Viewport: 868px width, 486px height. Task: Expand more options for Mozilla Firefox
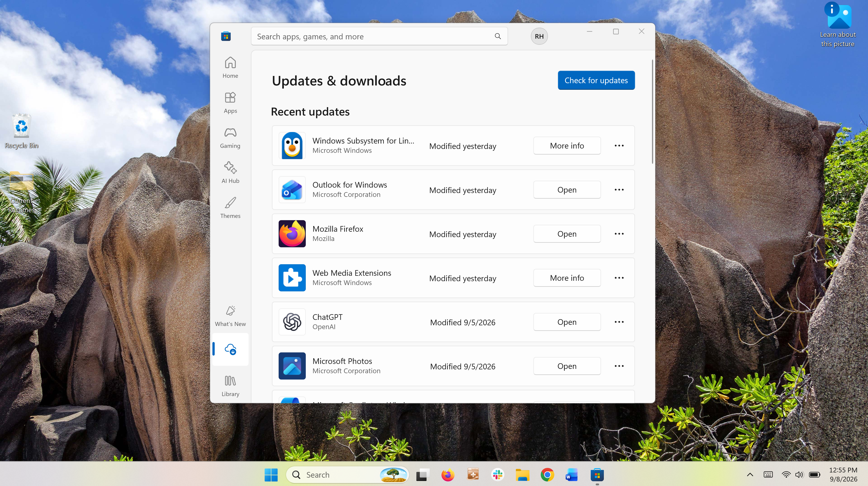coord(619,234)
